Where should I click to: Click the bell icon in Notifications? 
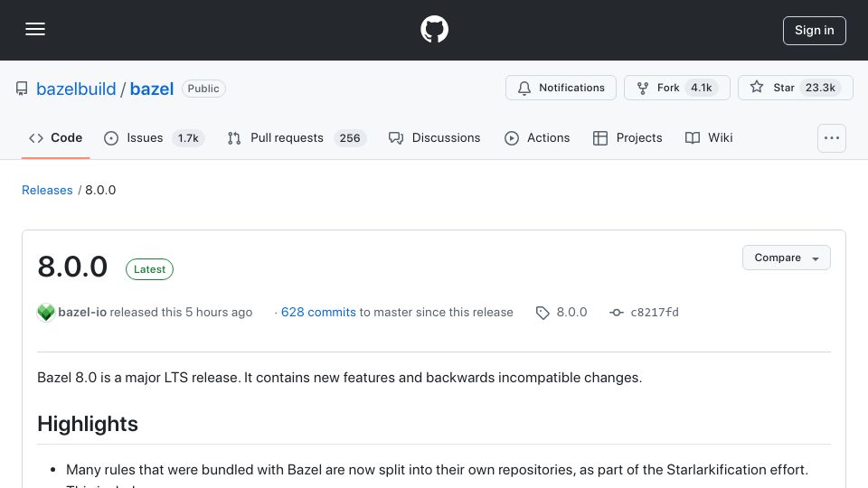tap(524, 89)
